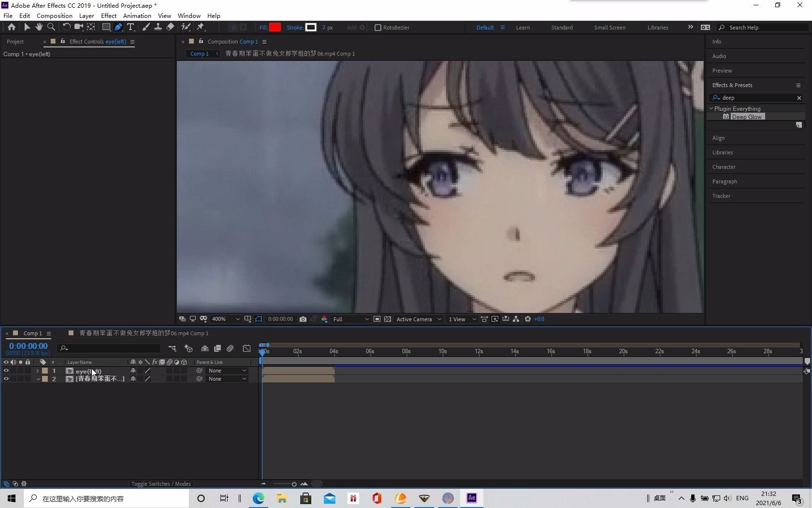Image resolution: width=812 pixels, height=508 pixels.
Task: Click the Draft 3D icon in timeline
Action: [188, 348]
